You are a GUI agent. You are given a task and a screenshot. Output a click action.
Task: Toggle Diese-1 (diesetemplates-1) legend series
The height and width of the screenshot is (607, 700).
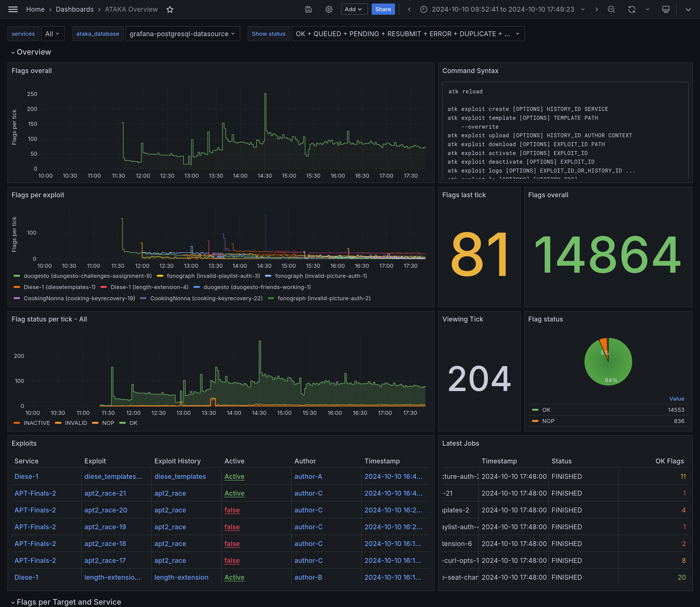click(59, 287)
